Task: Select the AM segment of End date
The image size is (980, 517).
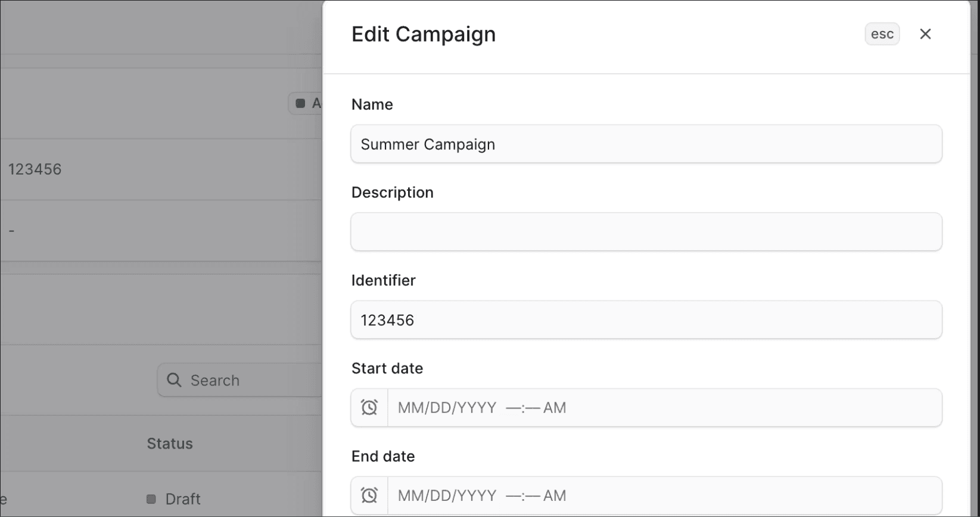Action: point(555,496)
